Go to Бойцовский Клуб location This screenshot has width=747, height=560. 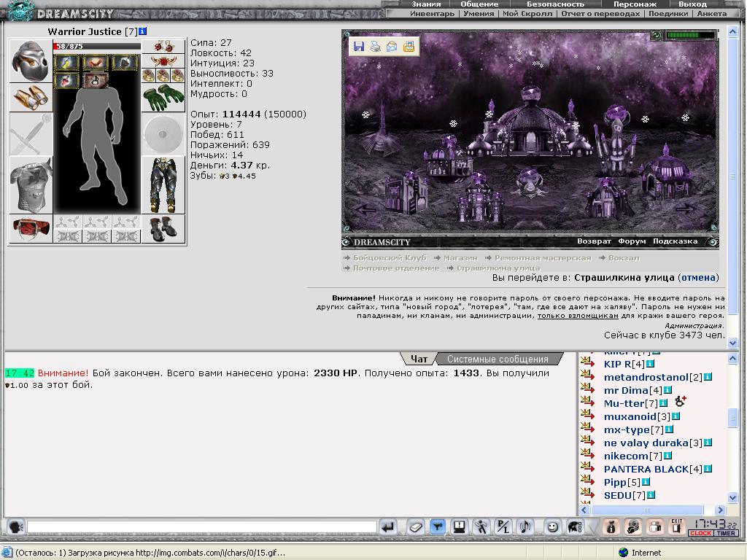[x=390, y=257]
